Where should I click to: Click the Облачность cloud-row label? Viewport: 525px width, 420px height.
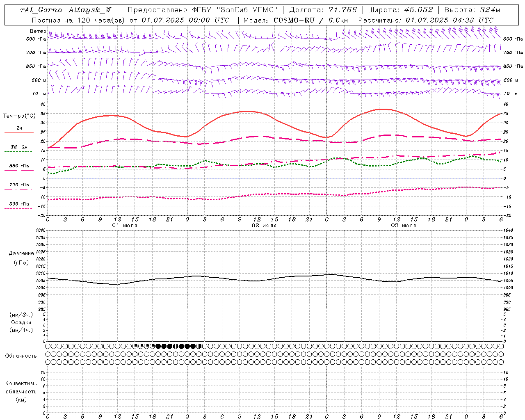click(x=21, y=356)
